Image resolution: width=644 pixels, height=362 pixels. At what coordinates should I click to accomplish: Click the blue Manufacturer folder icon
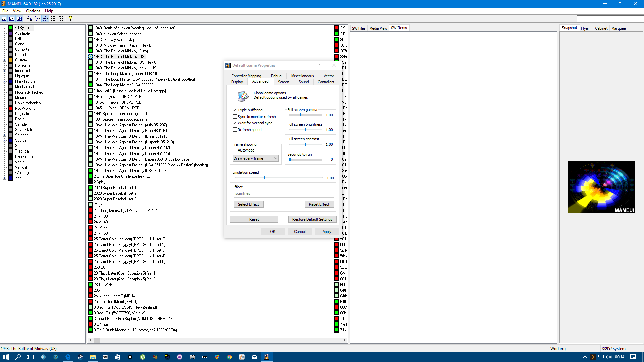[x=11, y=81]
